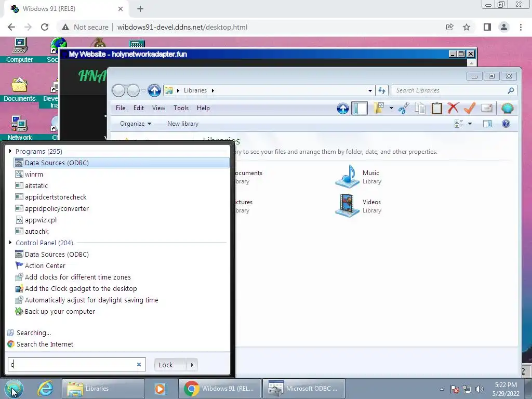Collapse the Programs (295) group
This screenshot has width=532, height=399.
pyautogui.click(x=10, y=151)
